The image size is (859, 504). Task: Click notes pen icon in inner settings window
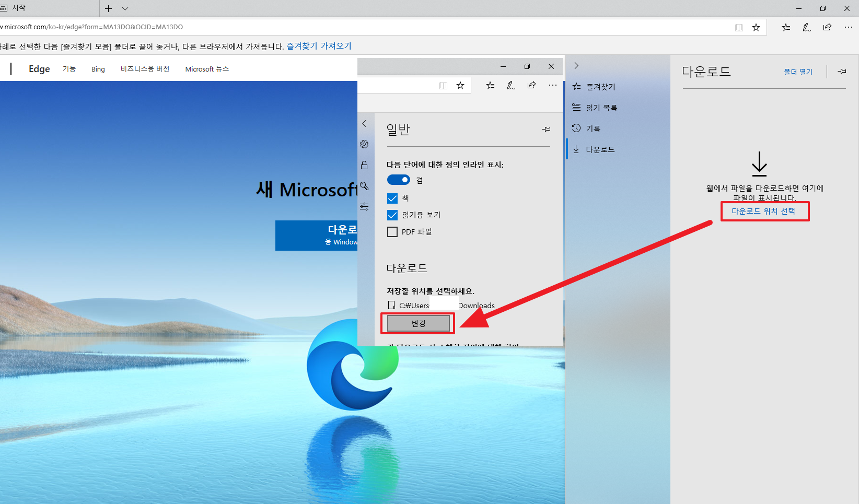coord(511,85)
